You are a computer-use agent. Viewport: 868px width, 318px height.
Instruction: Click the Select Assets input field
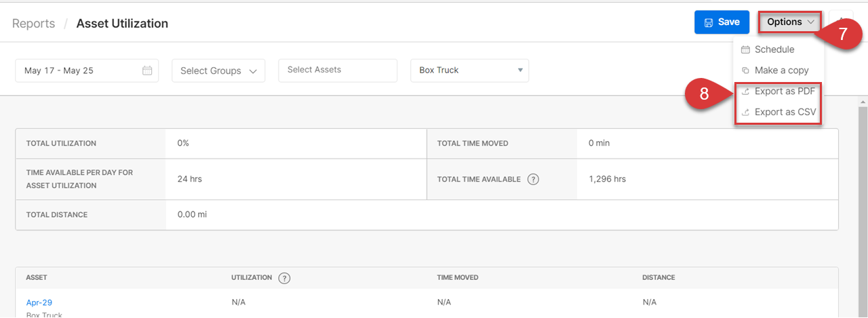click(x=338, y=71)
